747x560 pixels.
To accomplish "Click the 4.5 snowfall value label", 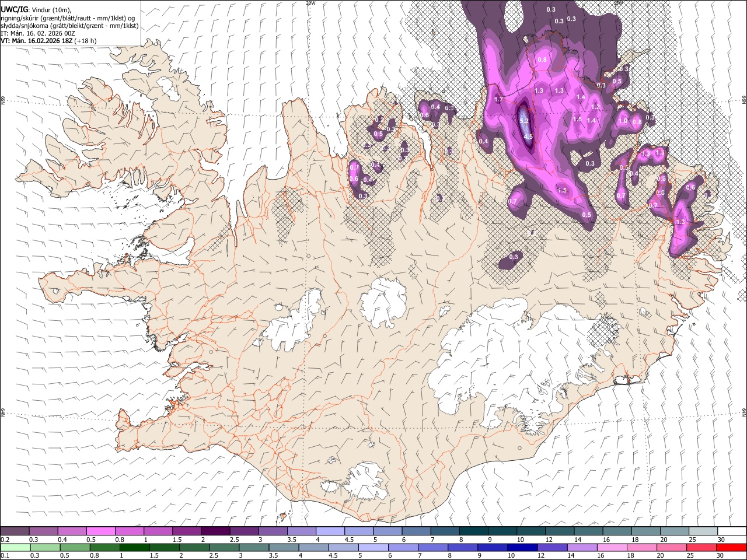I will pos(528,137).
